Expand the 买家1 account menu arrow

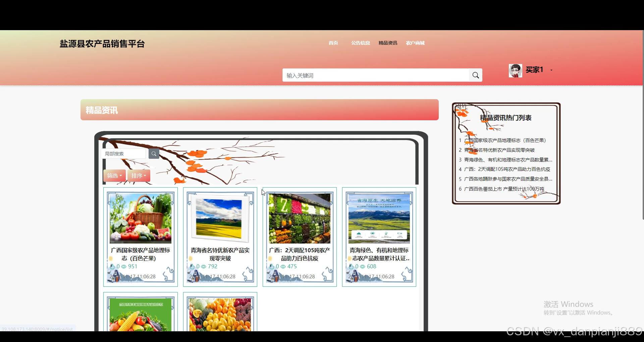(x=551, y=70)
